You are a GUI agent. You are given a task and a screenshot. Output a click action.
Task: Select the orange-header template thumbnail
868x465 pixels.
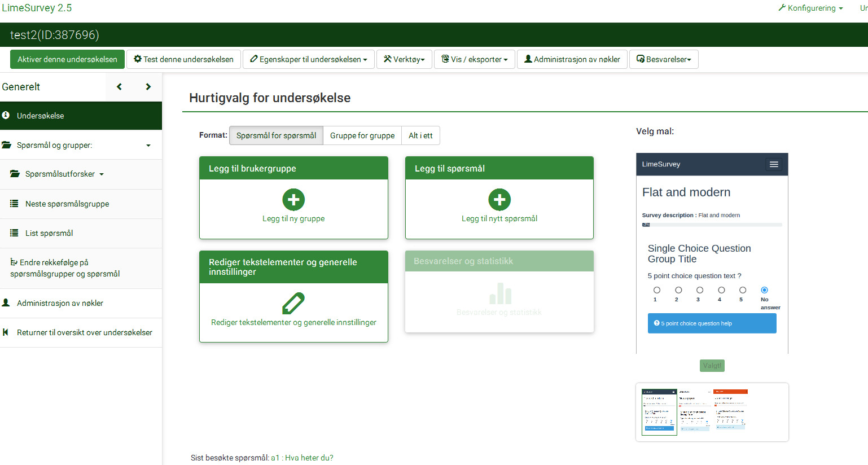point(730,410)
